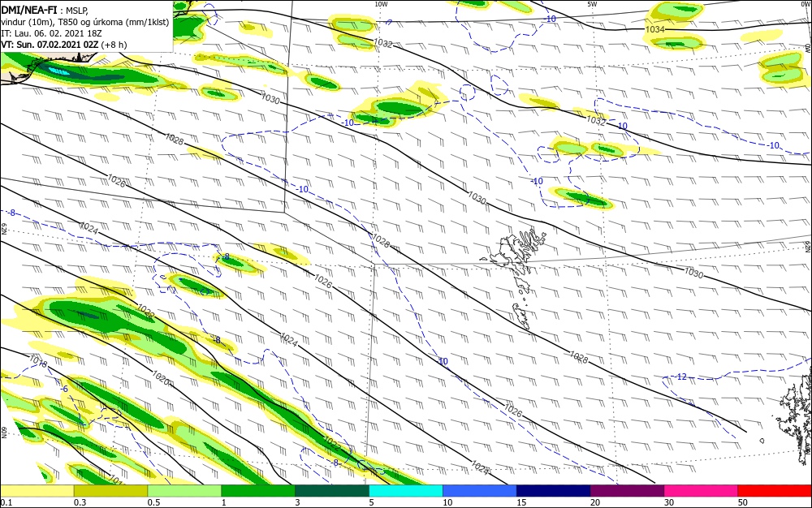812x508 pixels.
Task: Click the DMI/NEA-FI title text
Action: [x=29, y=9]
